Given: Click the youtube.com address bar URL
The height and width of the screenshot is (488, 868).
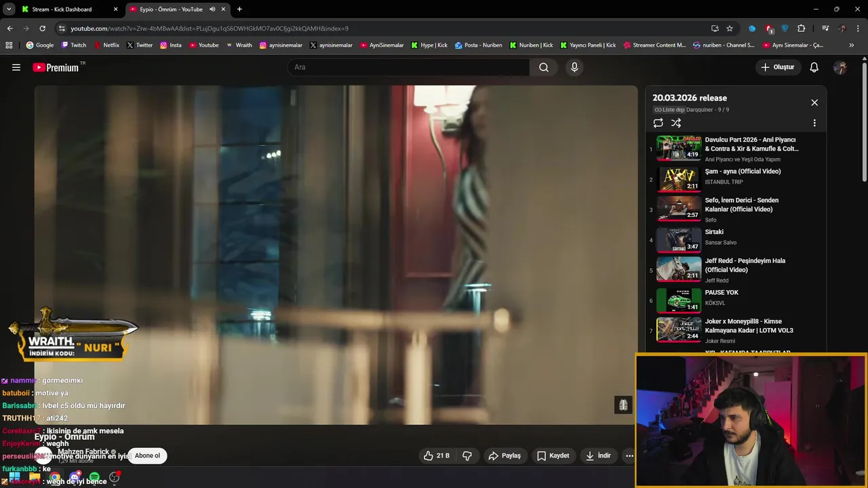Looking at the screenshot, I should tap(210, 28).
